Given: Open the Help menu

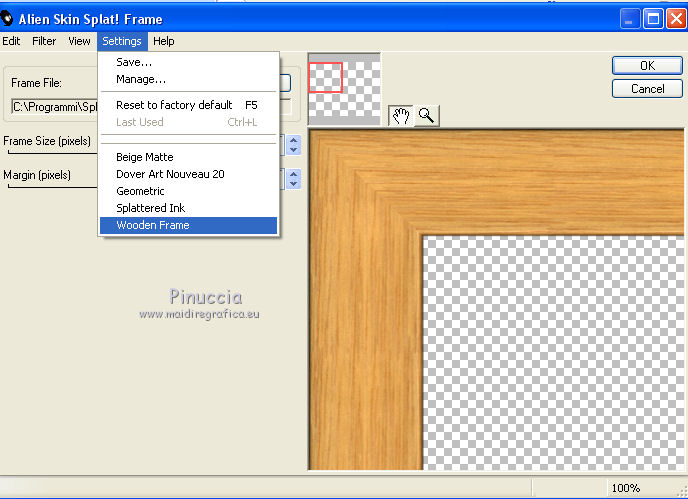Looking at the screenshot, I should (x=164, y=41).
